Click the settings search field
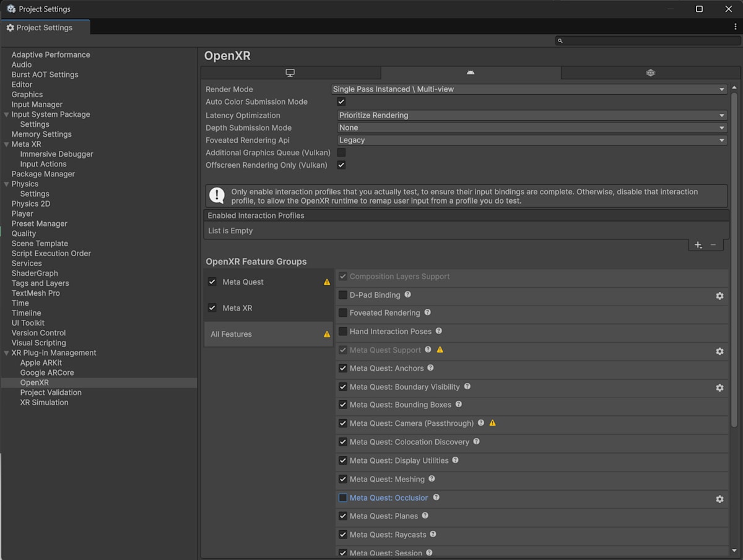 [647, 41]
